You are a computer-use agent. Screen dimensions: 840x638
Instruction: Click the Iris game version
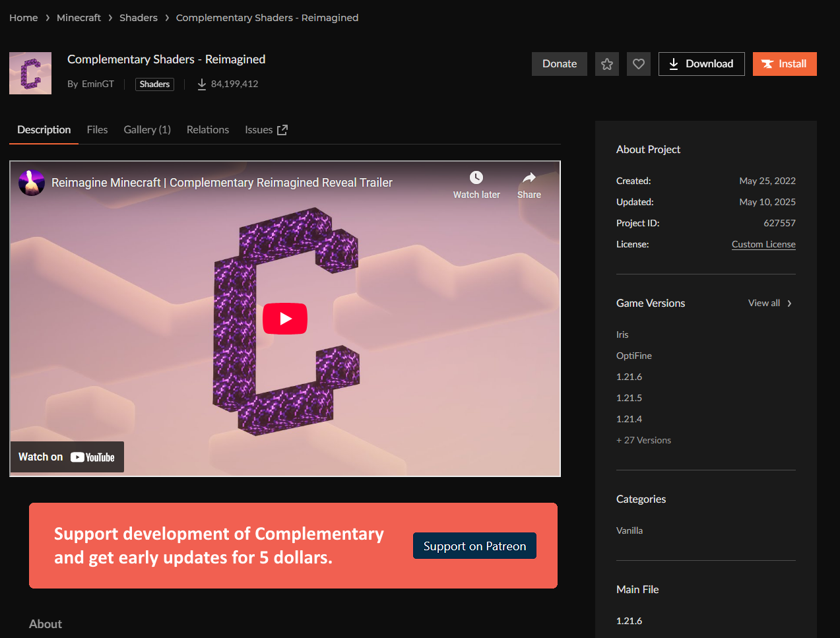click(x=622, y=335)
